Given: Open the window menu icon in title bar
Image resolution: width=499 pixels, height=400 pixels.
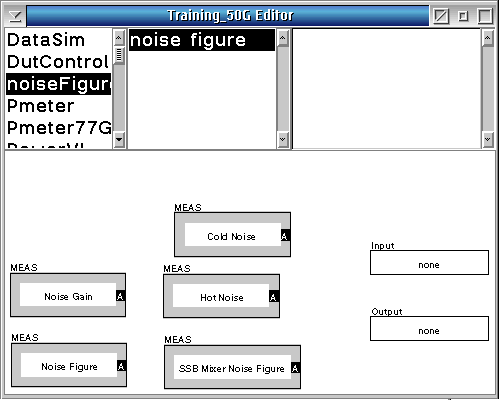Looking at the screenshot, I should click(x=15, y=16).
